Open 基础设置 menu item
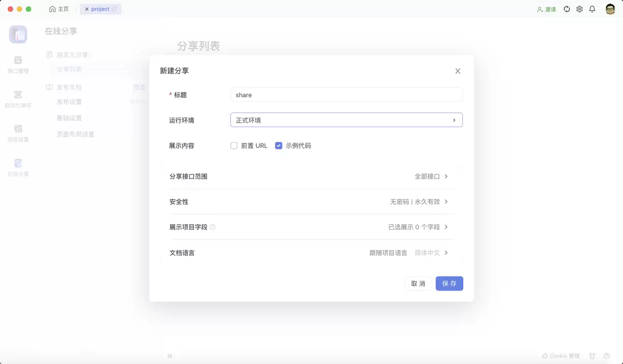623x364 pixels. coord(69,118)
